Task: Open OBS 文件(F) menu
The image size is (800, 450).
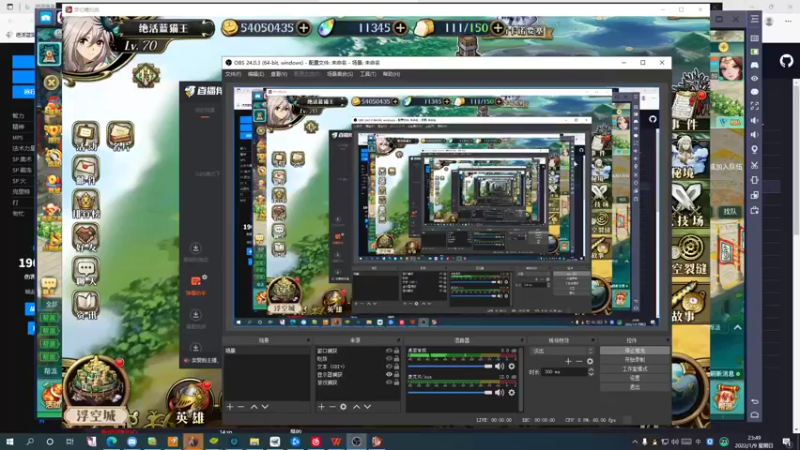Action: [x=233, y=74]
